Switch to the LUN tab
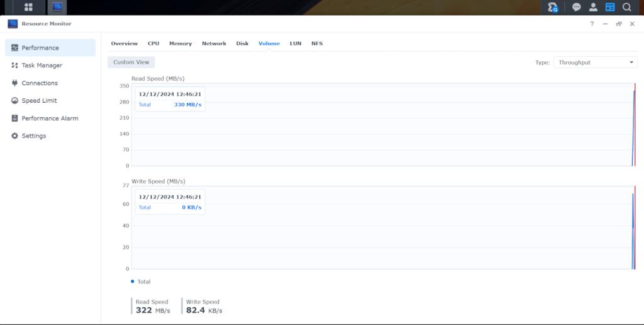 coord(296,43)
